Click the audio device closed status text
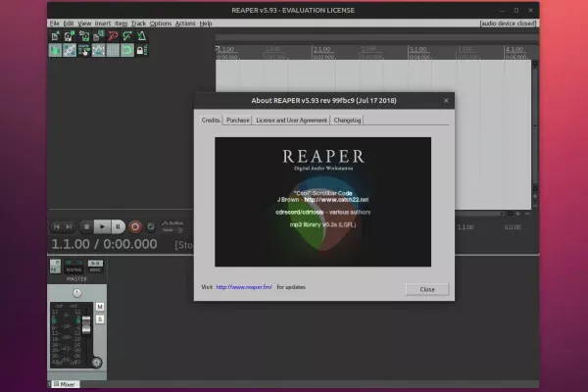 [508, 24]
